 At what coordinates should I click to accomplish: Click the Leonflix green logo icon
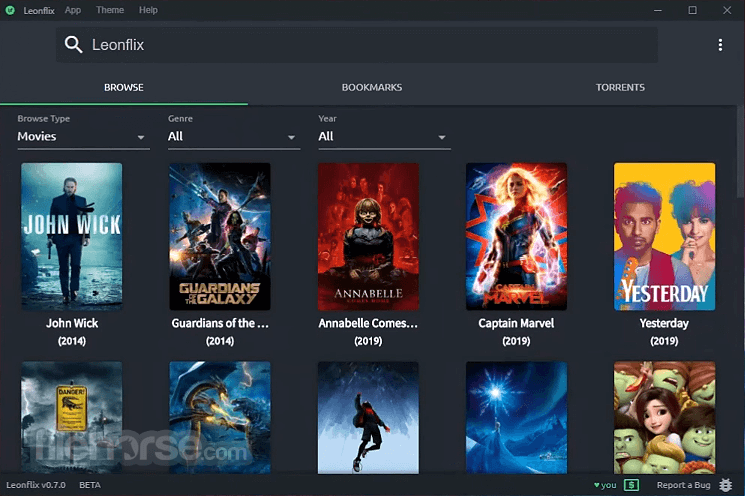[x=10, y=10]
